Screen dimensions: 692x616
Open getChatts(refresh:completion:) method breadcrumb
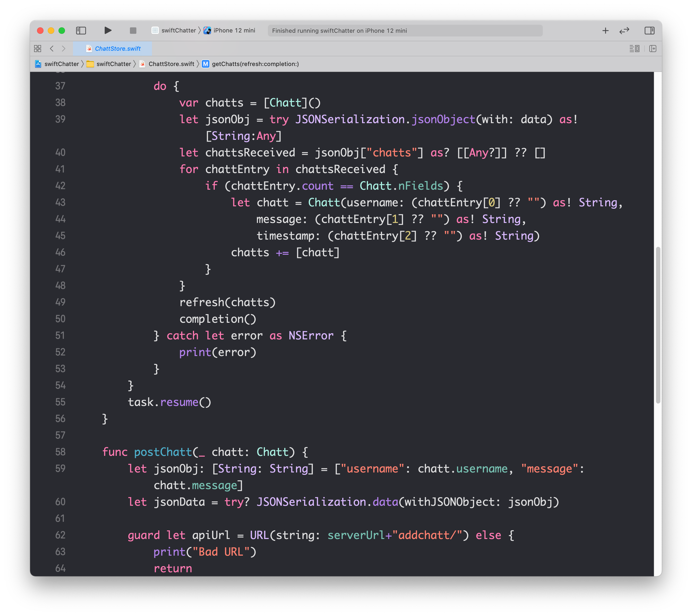coord(250,64)
